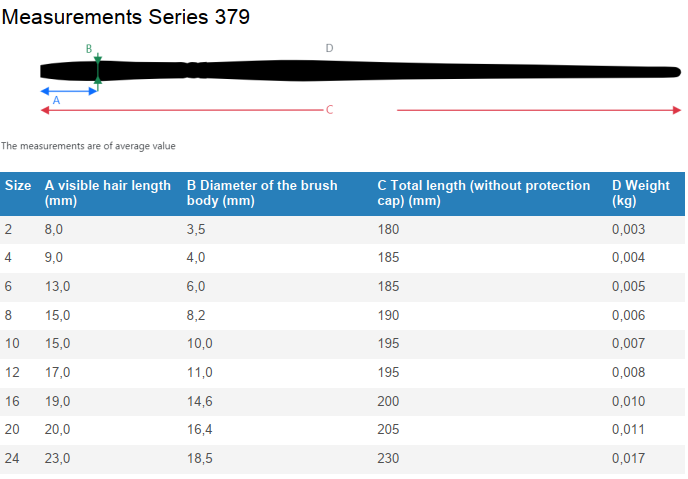This screenshot has width=688, height=479.
Task: Select the size 2 row's 180 total length
Action: coord(388,229)
